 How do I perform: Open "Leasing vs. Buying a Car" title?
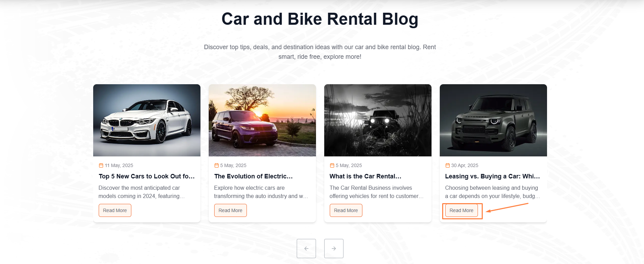492,176
